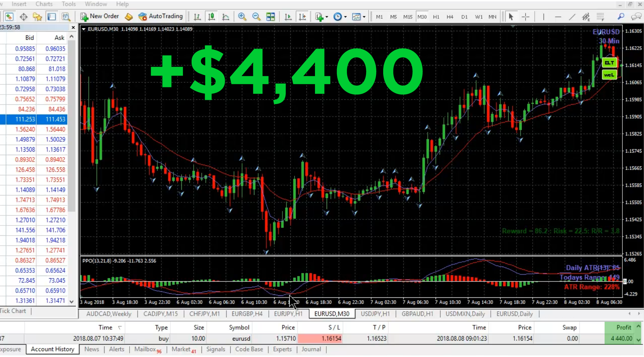Select the horizontal line drawing tool
The height and width of the screenshot is (357, 644).
(558, 16)
